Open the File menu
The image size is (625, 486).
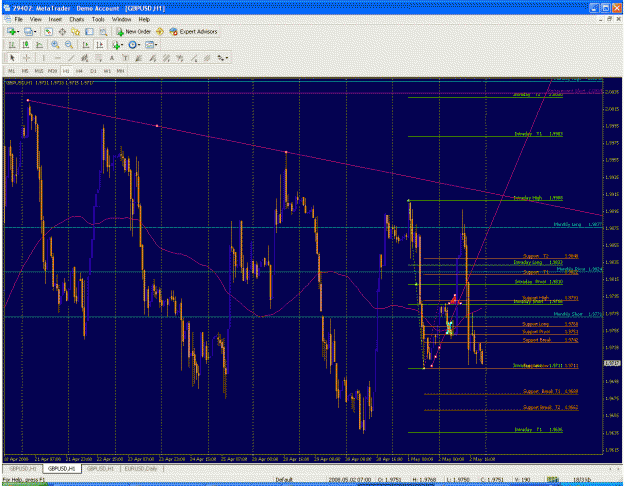point(19,19)
